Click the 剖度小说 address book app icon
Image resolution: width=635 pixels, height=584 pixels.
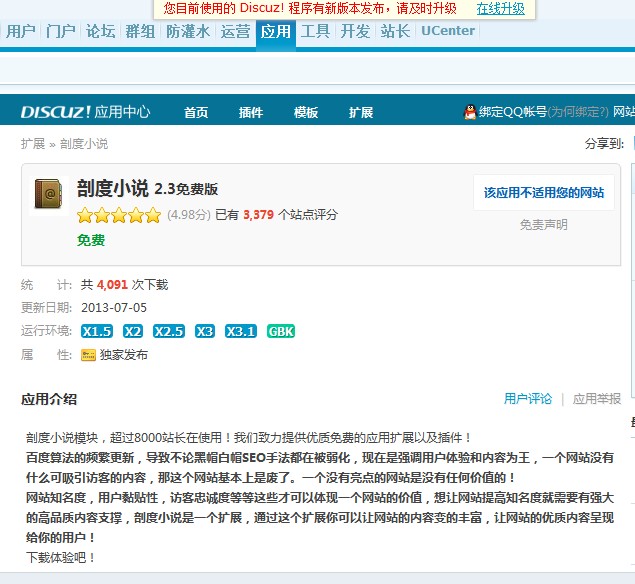[49, 194]
